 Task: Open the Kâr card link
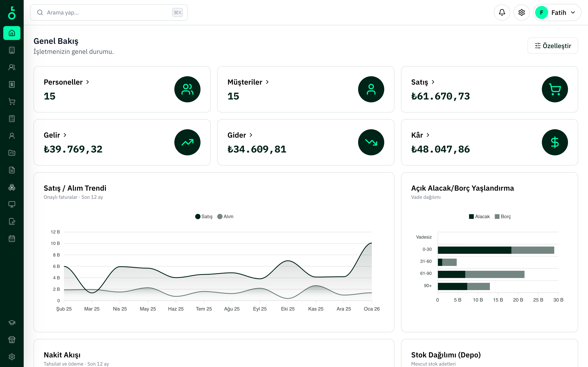tap(417, 135)
